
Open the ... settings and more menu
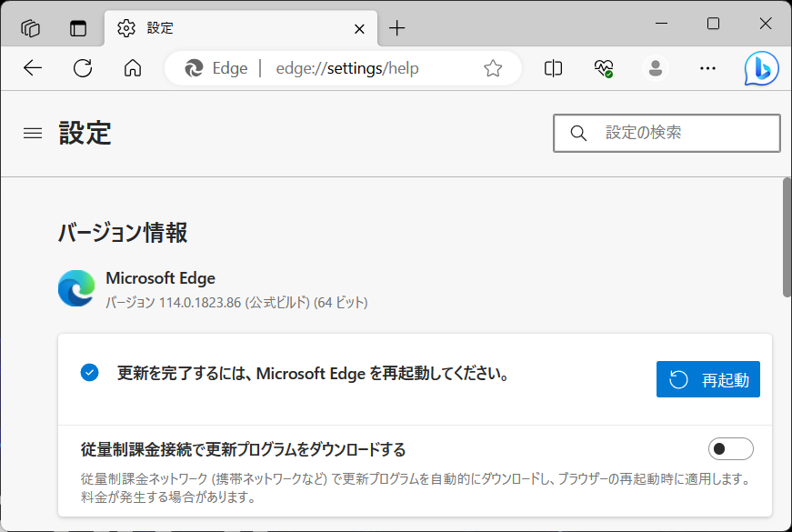tap(707, 68)
